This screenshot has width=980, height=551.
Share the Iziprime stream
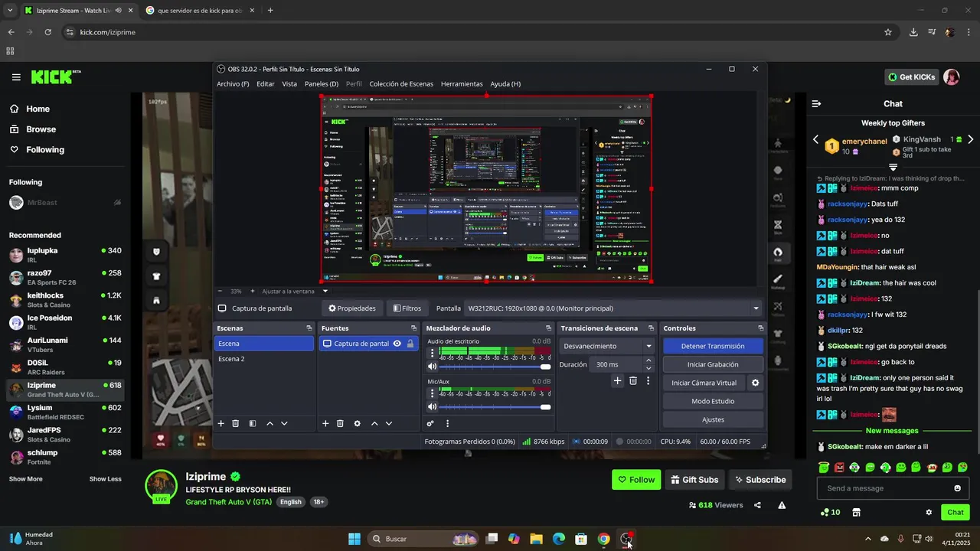pyautogui.click(x=757, y=505)
